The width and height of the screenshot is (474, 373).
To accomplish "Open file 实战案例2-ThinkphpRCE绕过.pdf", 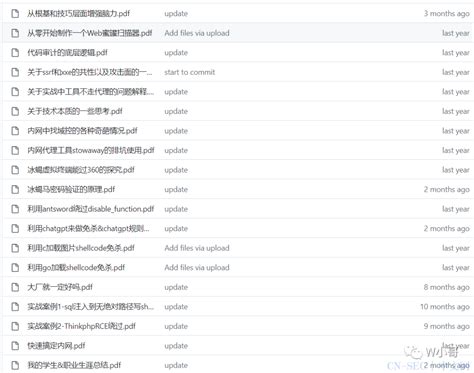I will click(81, 326).
